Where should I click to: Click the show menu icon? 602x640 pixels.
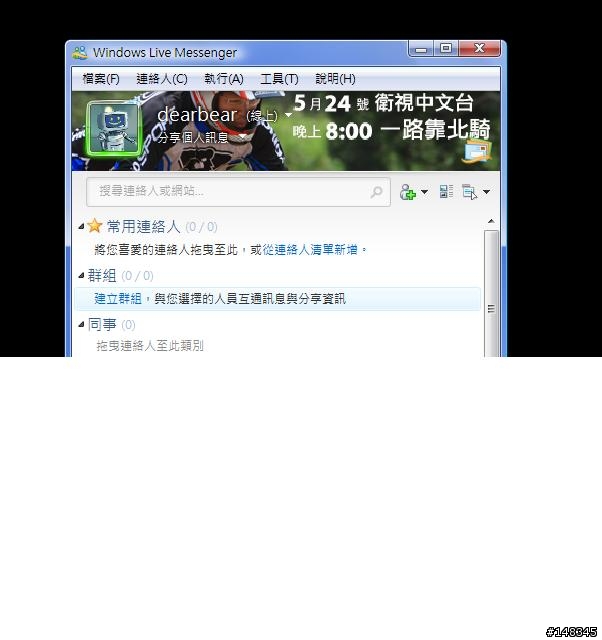pyautogui.click(x=469, y=192)
